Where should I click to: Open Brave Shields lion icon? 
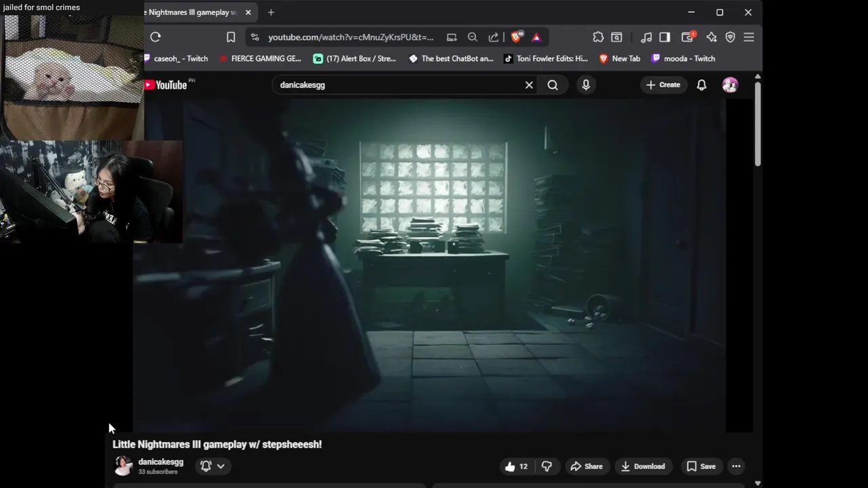click(516, 37)
